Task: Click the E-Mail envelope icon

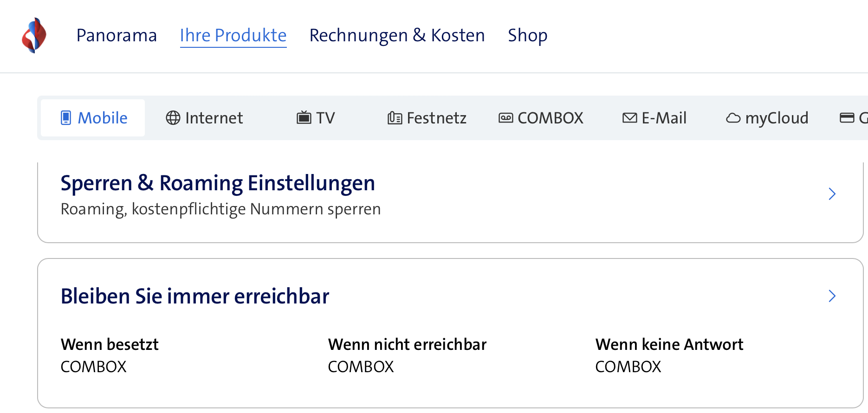Action: click(x=630, y=118)
